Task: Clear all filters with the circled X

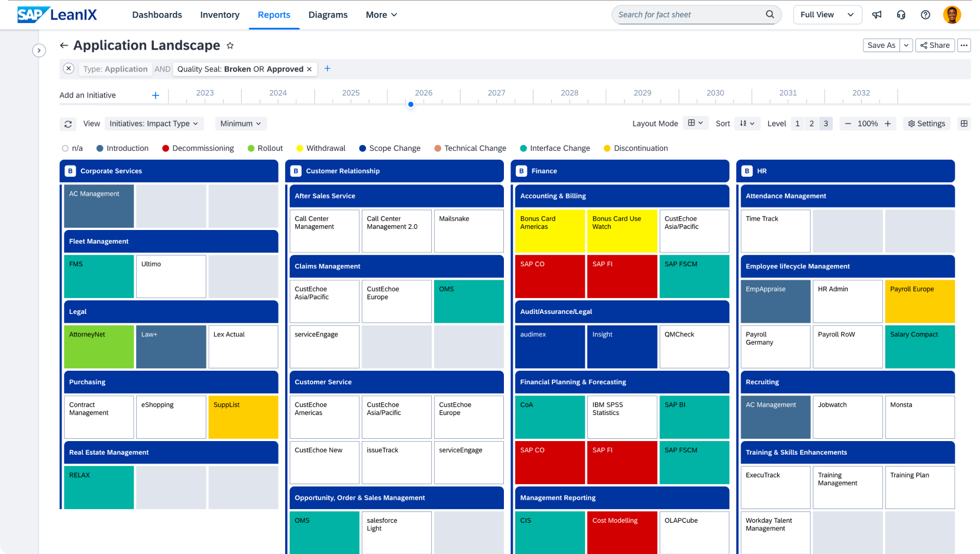Action: [69, 69]
